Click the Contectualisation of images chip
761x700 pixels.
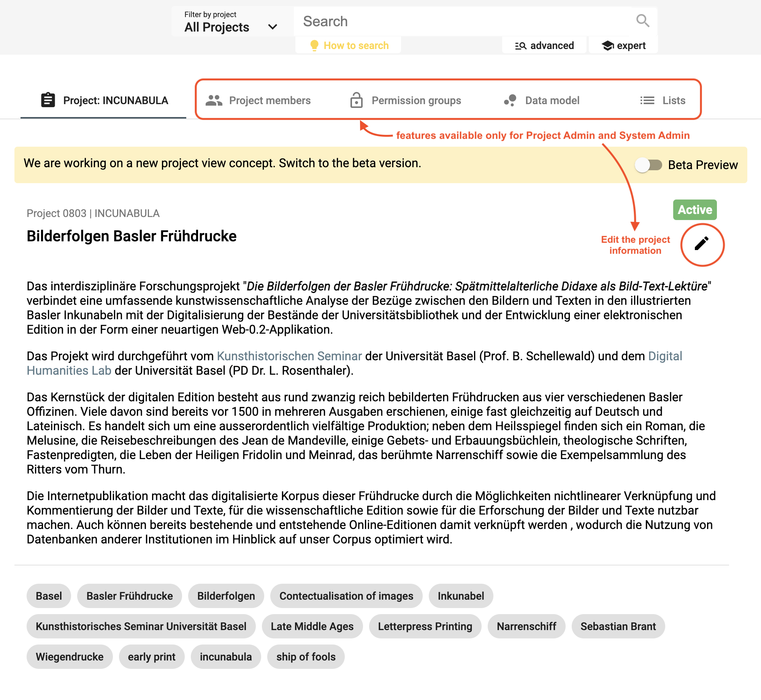pyautogui.click(x=346, y=596)
